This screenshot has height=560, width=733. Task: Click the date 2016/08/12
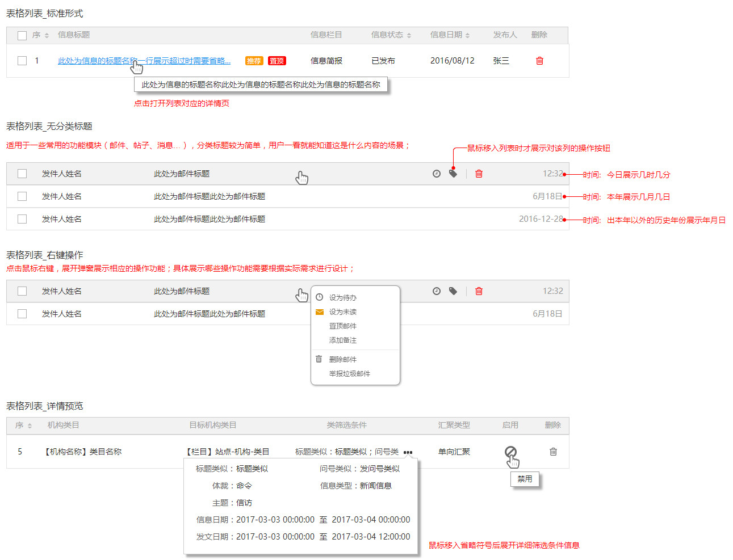453,61
